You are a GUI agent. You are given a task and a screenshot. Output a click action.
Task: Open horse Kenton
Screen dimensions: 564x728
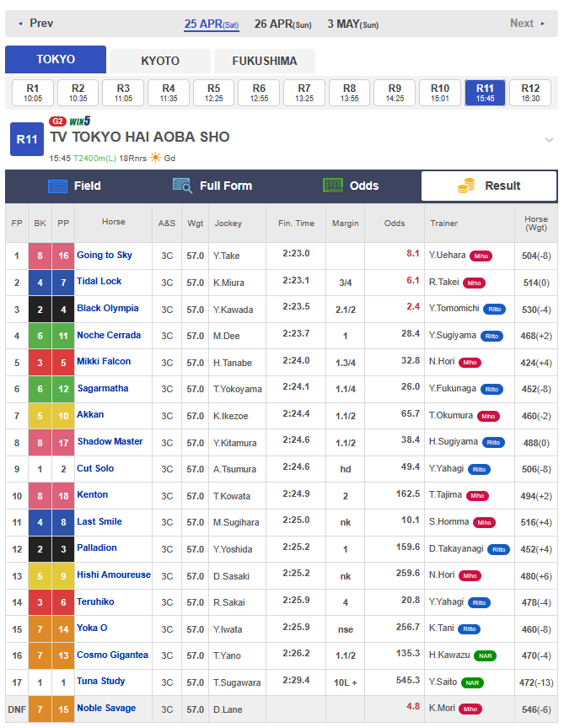(x=92, y=494)
